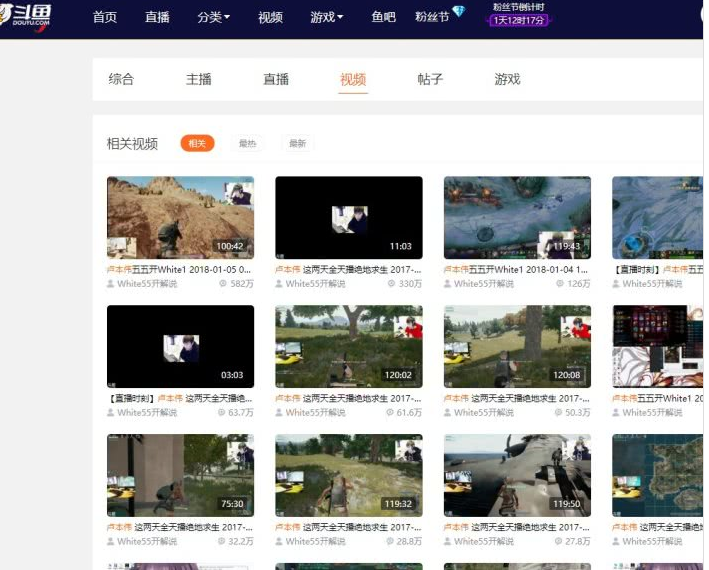
Task: Switch to the 主播 search tab
Action: (199, 79)
